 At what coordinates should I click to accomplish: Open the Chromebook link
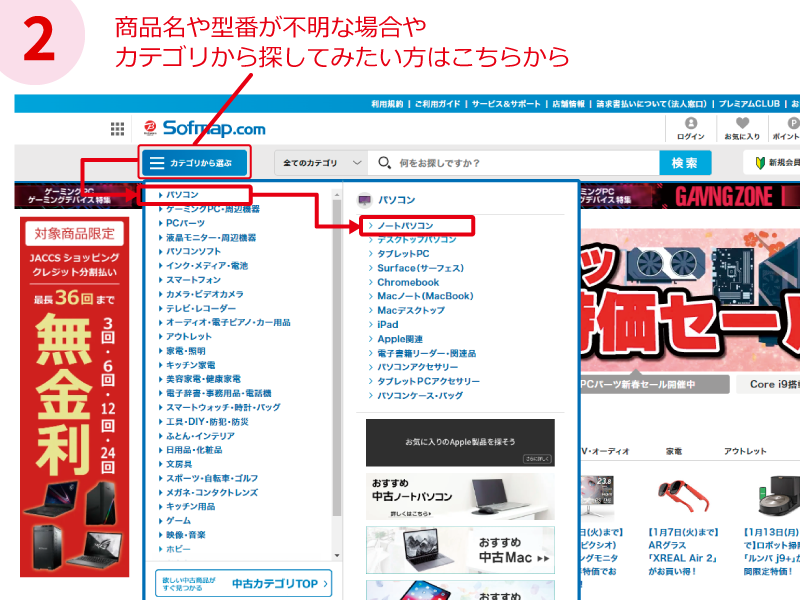coord(408,282)
